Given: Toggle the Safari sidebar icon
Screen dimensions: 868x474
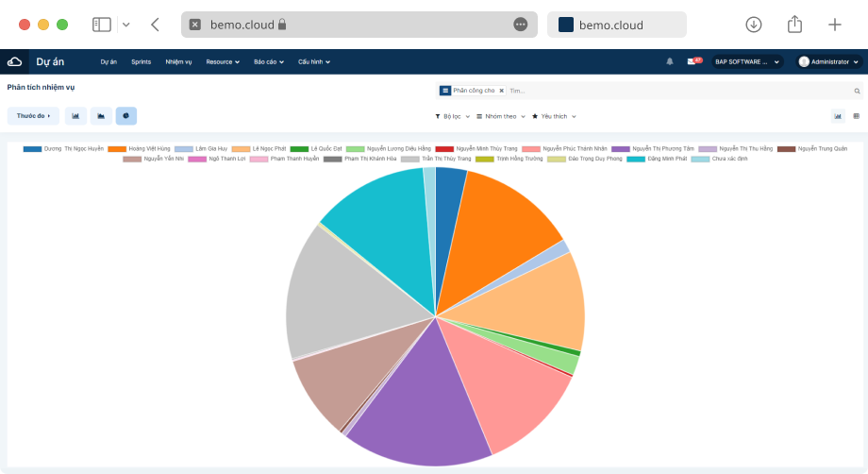Looking at the screenshot, I should tap(102, 25).
